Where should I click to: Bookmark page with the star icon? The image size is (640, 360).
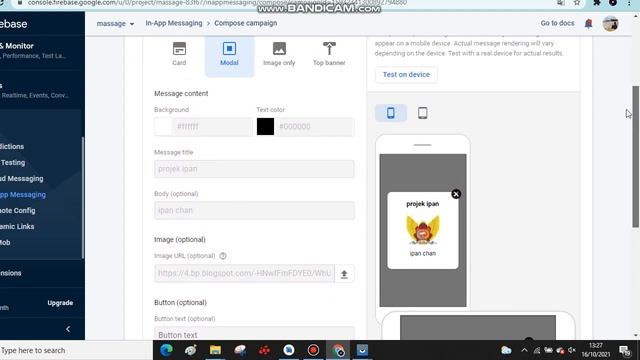click(x=577, y=3)
